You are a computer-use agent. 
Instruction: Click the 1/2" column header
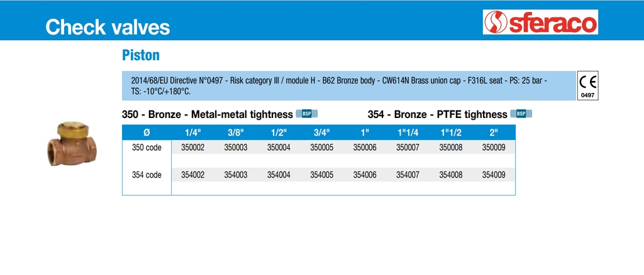click(x=278, y=132)
